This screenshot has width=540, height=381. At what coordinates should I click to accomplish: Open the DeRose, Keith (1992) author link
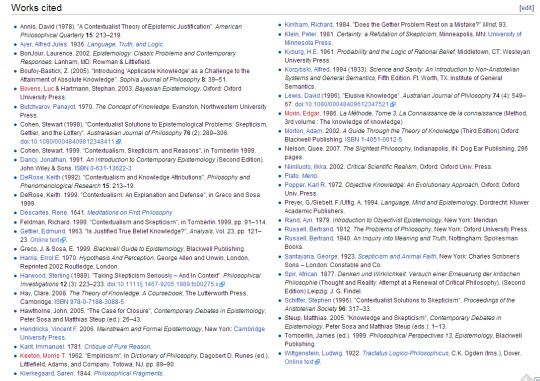(x=40, y=177)
